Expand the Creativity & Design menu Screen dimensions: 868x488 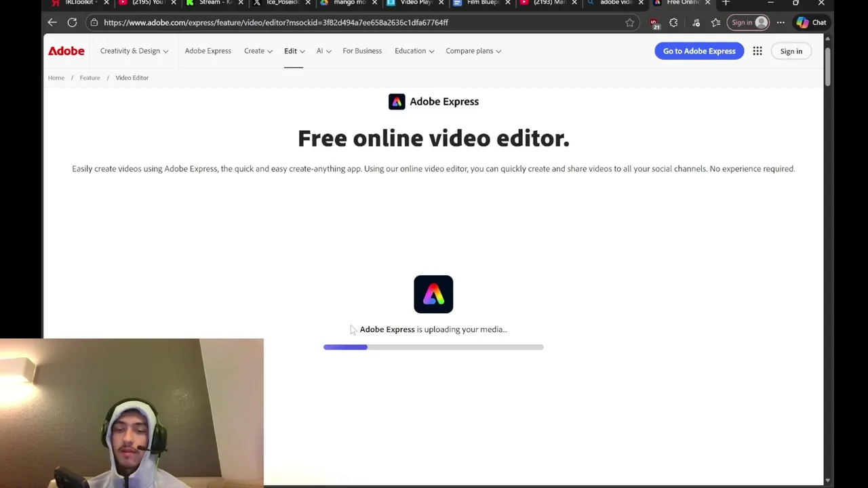pyautogui.click(x=134, y=51)
